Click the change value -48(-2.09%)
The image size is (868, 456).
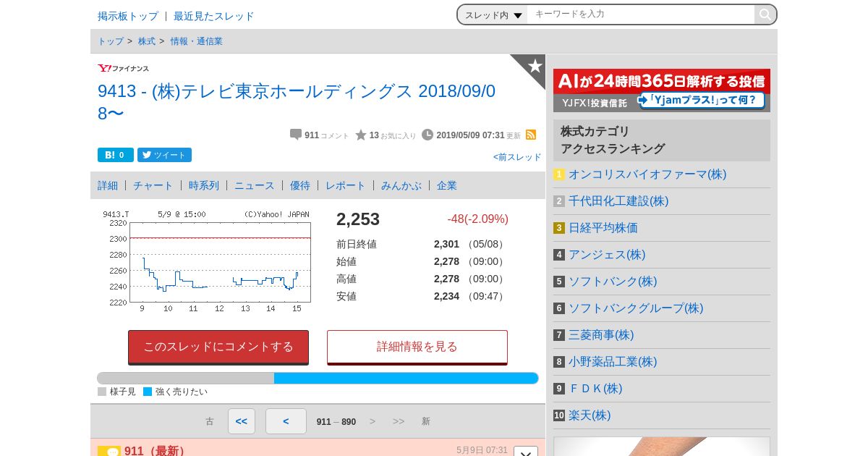tap(477, 219)
